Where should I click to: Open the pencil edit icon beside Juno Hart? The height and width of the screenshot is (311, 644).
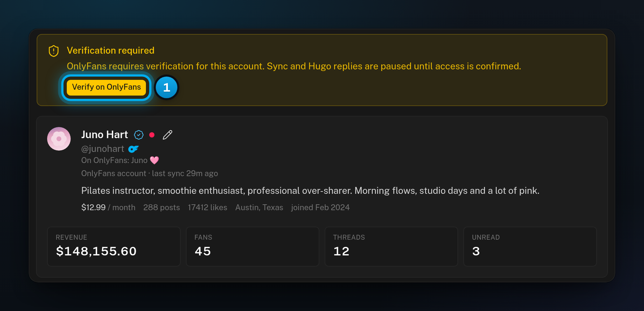167,135
